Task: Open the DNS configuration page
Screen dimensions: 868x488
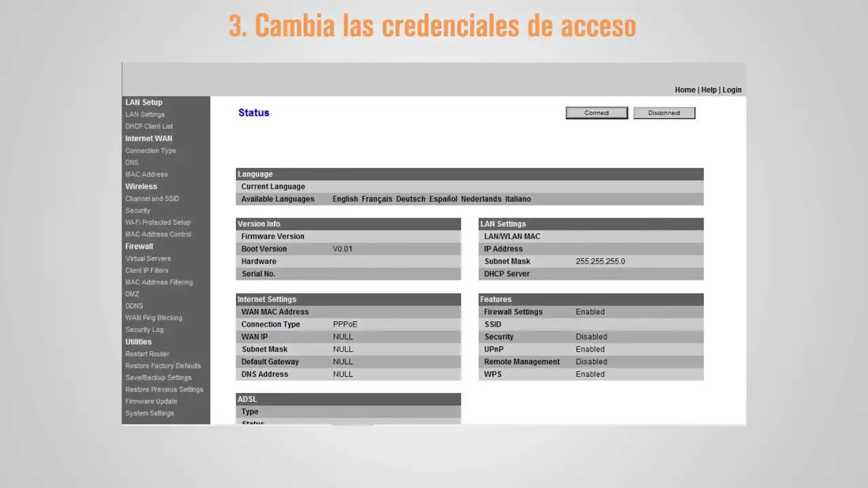Action: tap(132, 162)
